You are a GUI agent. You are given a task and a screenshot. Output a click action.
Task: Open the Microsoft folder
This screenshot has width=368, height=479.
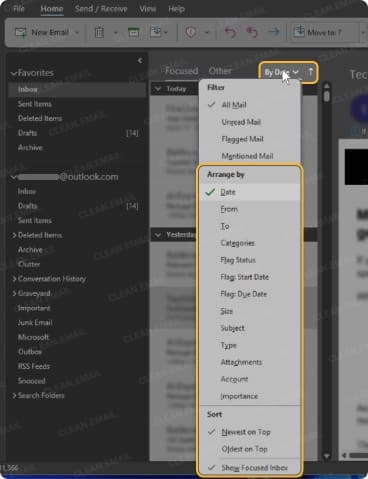(x=33, y=337)
